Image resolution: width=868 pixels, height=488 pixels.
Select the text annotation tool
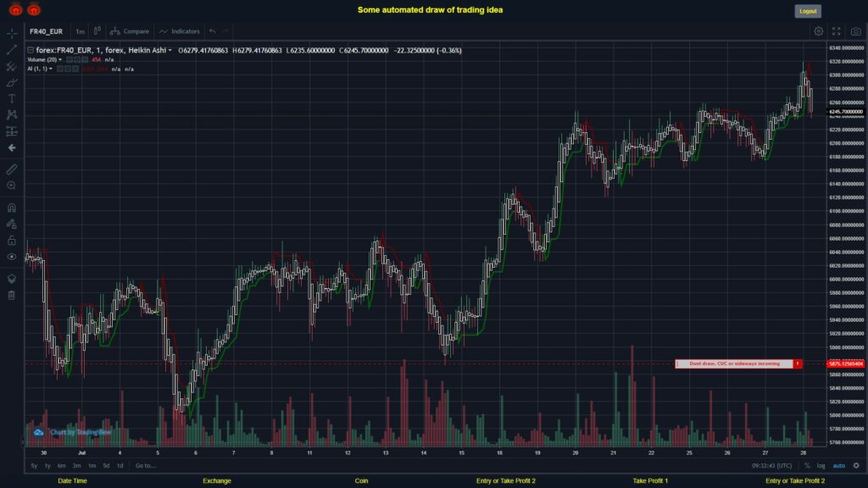pos(12,98)
